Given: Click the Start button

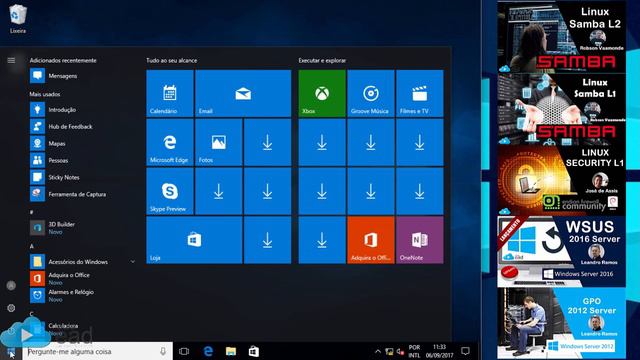Looking at the screenshot, I should 11,351.
